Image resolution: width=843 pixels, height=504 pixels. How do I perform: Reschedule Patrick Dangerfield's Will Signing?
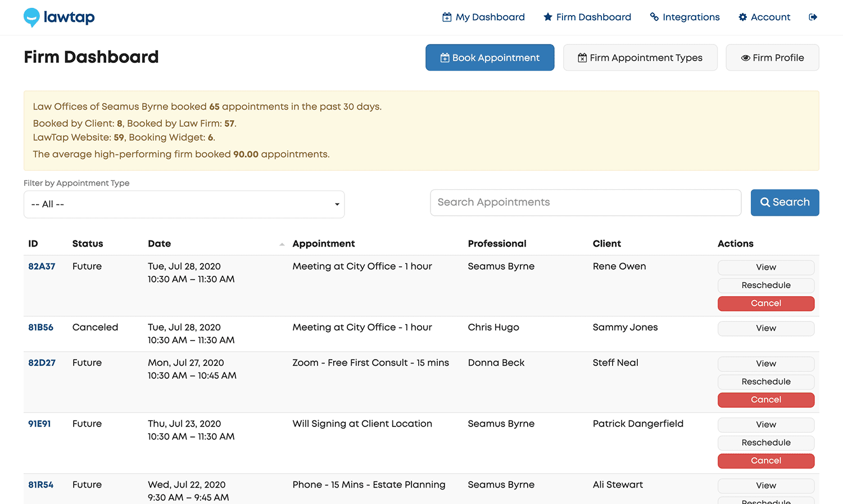[x=765, y=443]
